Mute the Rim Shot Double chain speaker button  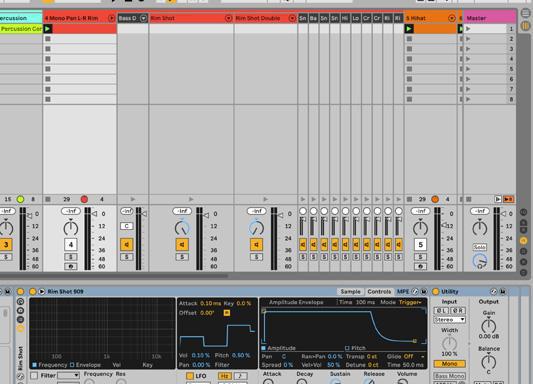point(256,244)
